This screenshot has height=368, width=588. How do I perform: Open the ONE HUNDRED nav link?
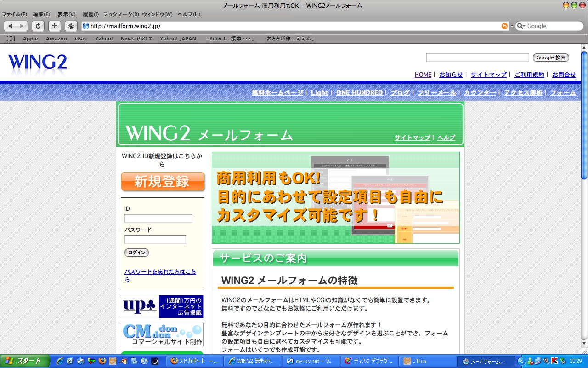pos(359,92)
